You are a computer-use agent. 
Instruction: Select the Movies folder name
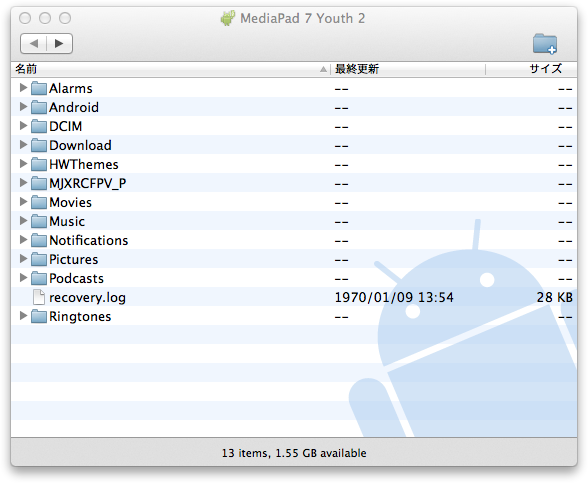click(70, 202)
